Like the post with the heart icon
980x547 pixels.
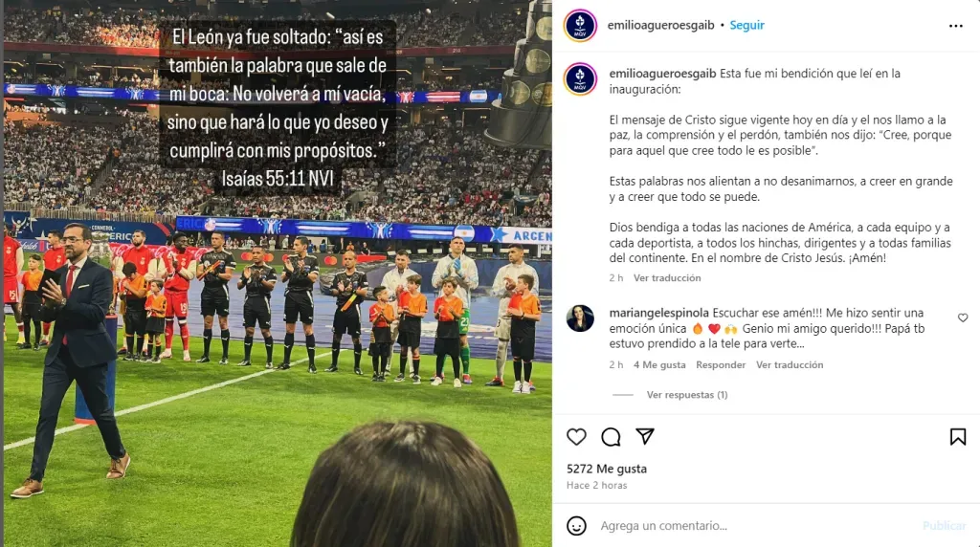576,437
